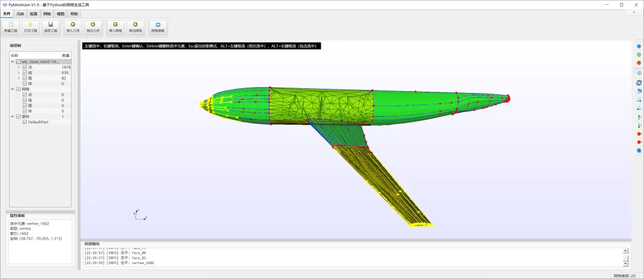The width and height of the screenshot is (644, 279).
Task: Click the blue perspective plane icon
Action: pyautogui.click(x=639, y=91)
